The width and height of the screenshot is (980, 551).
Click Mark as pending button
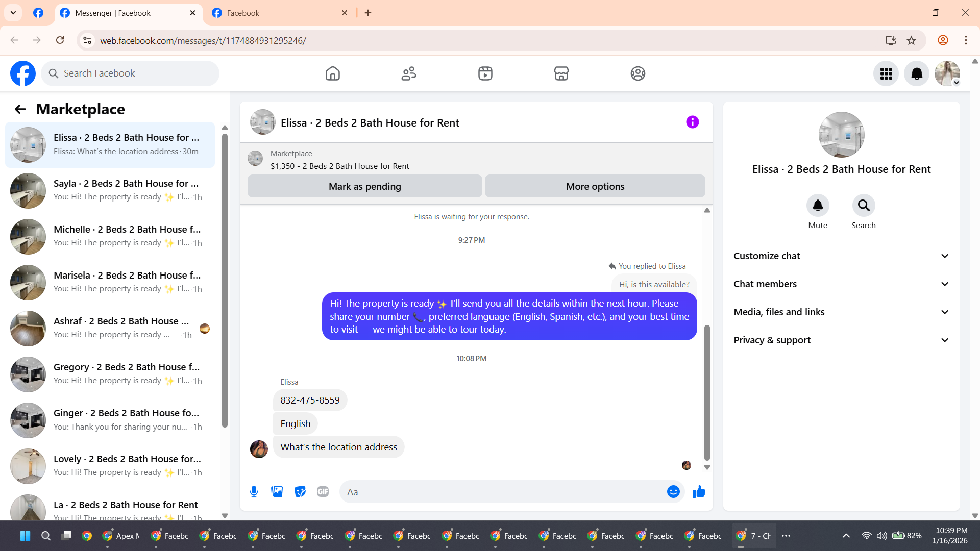(364, 186)
